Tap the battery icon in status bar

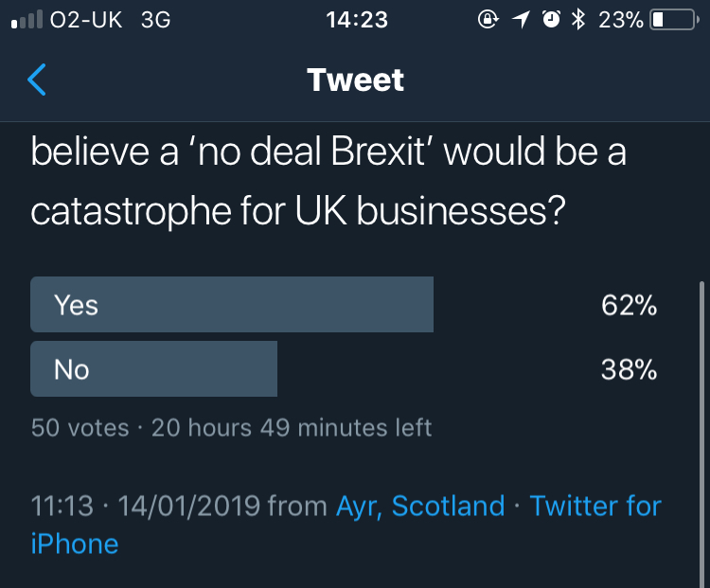[674, 20]
